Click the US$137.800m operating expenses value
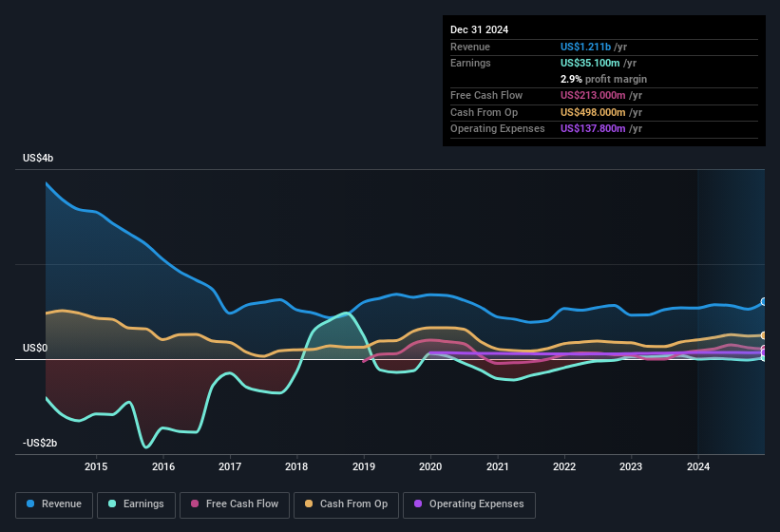 [x=593, y=129]
